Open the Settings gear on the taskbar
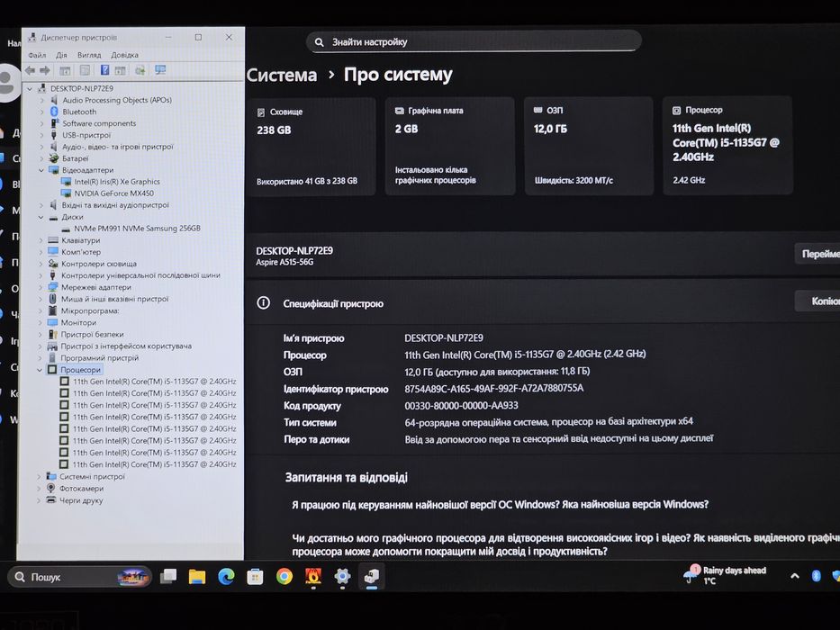Image resolution: width=840 pixels, height=630 pixels. click(x=342, y=576)
